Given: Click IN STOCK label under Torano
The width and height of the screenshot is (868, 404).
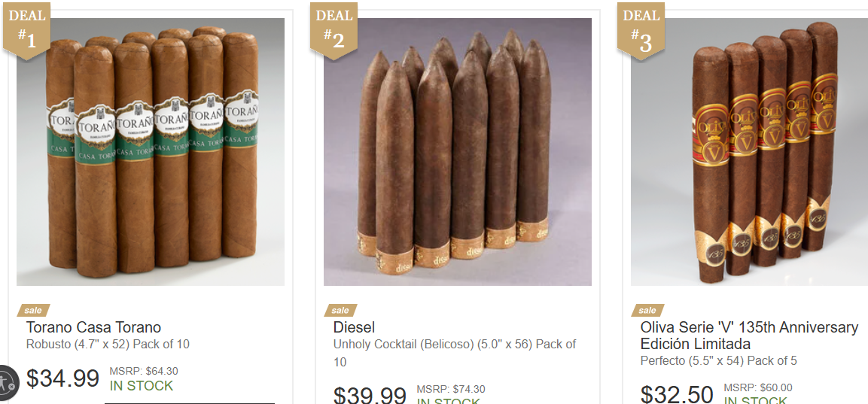Looking at the screenshot, I should click(142, 386).
